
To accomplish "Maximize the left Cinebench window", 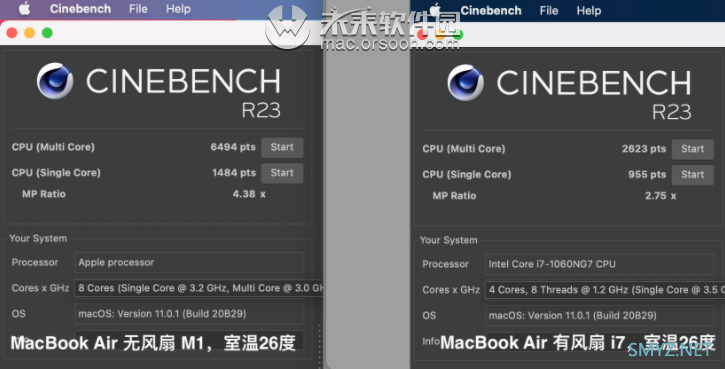I will coord(47,33).
